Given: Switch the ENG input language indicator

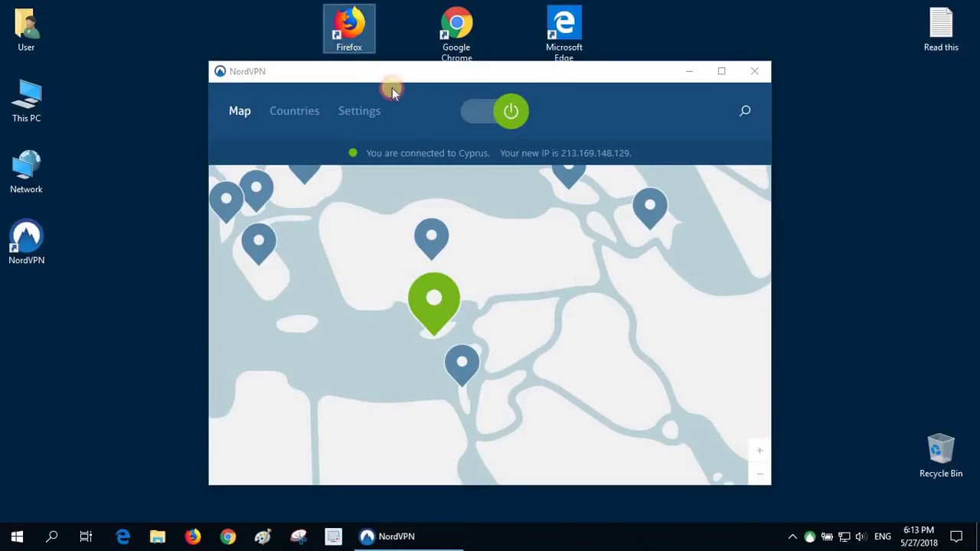Looking at the screenshot, I should [x=883, y=536].
